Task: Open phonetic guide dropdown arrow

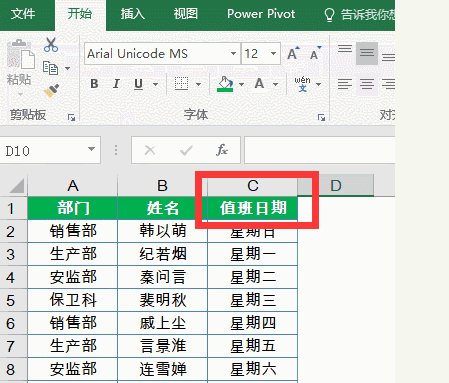Action: click(318, 84)
